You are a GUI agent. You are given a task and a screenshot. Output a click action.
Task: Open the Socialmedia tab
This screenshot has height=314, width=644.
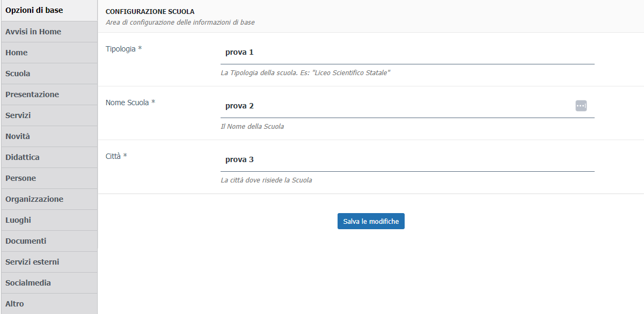coord(49,283)
